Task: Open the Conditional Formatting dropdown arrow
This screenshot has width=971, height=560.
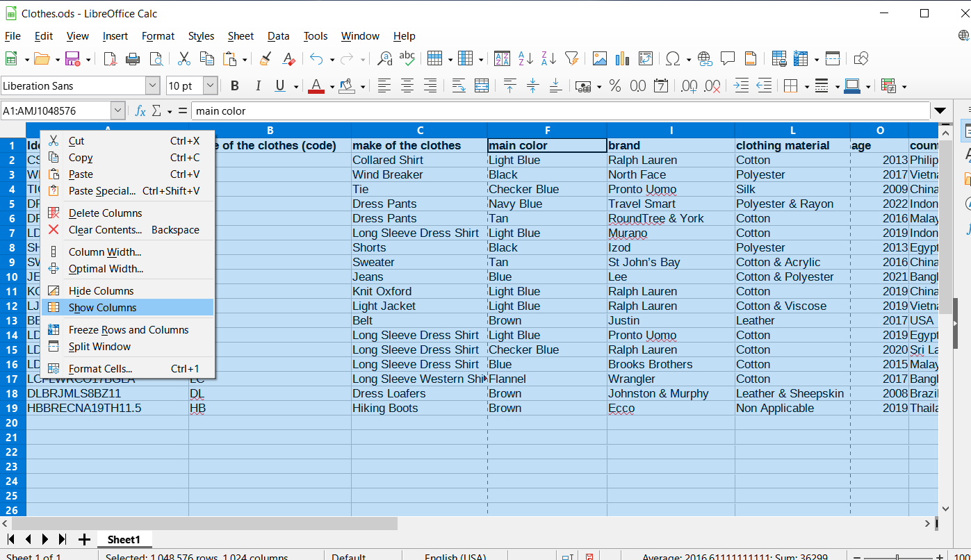Action: coord(904,87)
